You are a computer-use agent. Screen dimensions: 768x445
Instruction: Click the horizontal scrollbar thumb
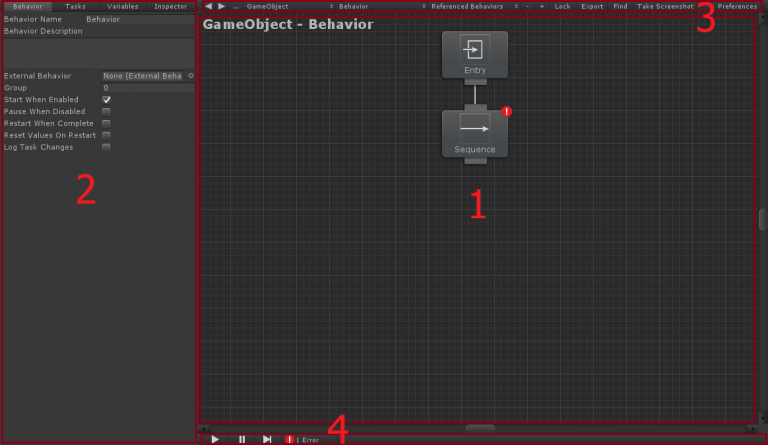click(x=480, y=428)
